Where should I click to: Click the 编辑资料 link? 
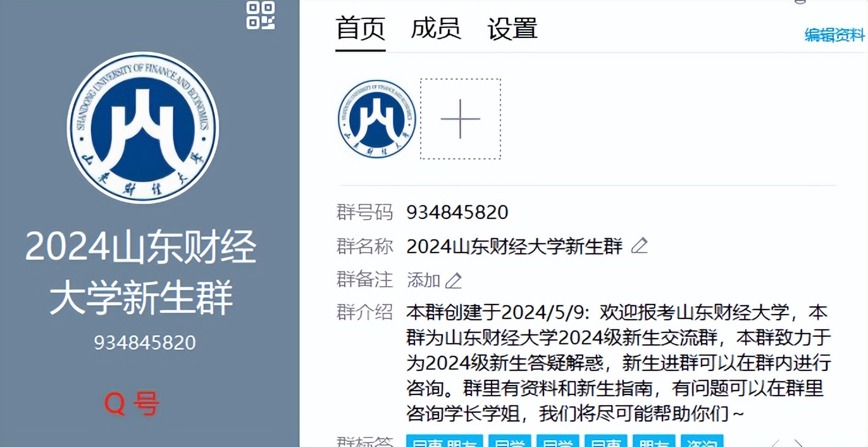[834, 35]
